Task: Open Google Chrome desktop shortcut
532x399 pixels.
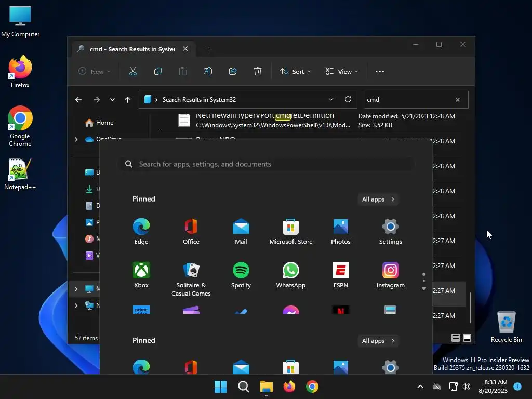Action: [20, 126]
